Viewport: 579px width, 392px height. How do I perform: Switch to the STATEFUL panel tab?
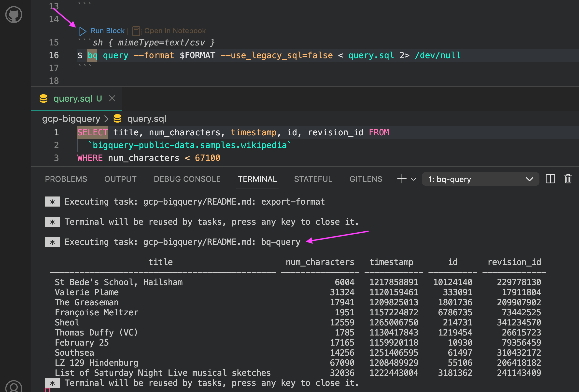[313, 179]
